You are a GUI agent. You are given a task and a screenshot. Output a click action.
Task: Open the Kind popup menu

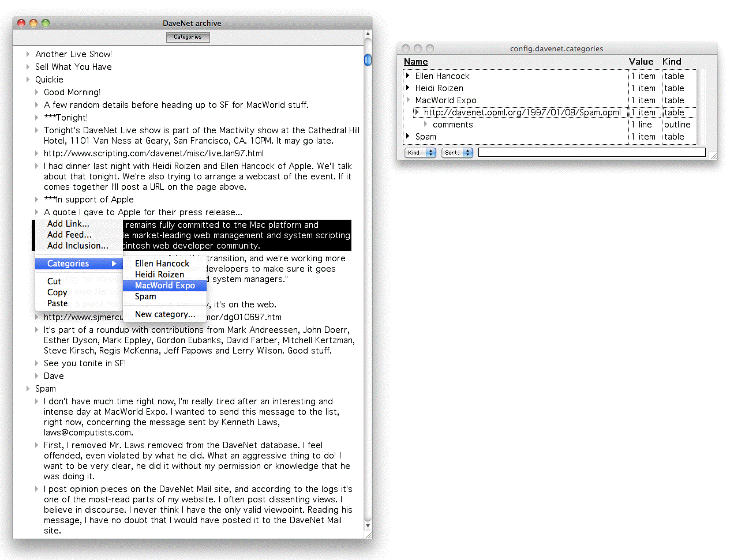point(420,153)
